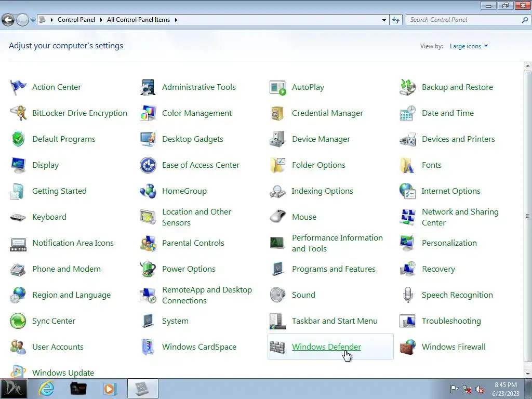Open the HomeGroup spheres icon
Viewport: 532px width, 399px height.
click(148, 191)
